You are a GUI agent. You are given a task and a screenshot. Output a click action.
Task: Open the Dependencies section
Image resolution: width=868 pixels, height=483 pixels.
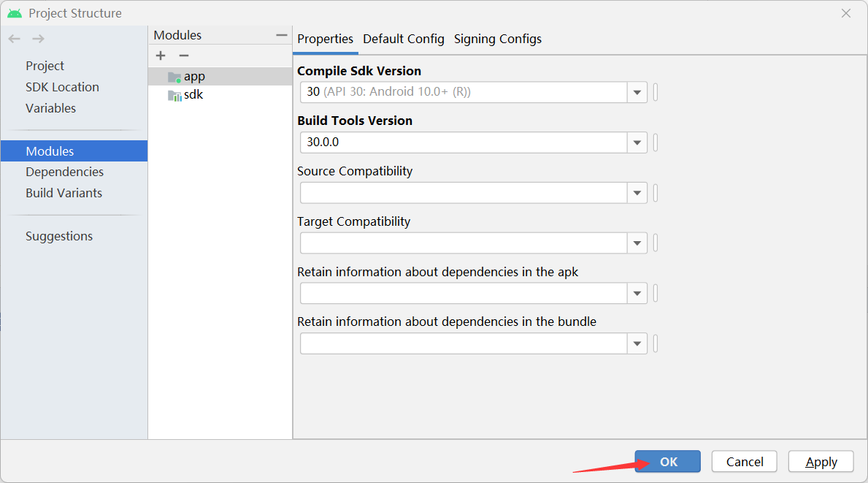pyautogui.click(x=64, y=172)
